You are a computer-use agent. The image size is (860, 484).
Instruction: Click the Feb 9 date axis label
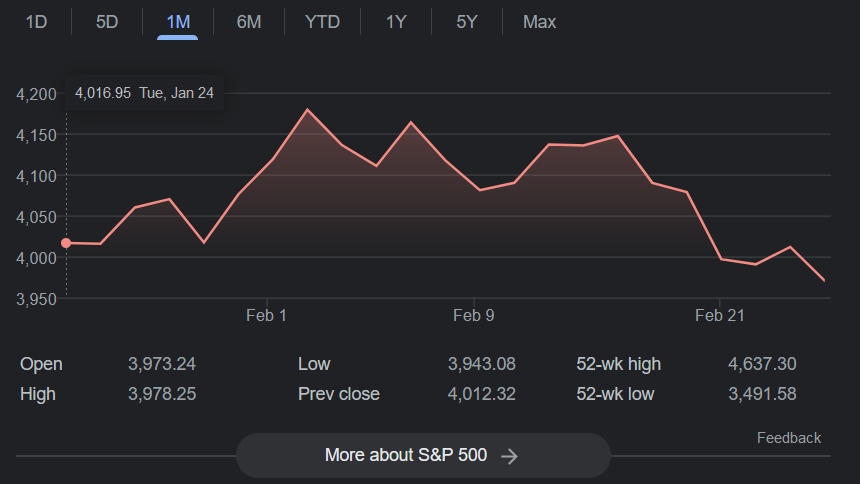473,315
